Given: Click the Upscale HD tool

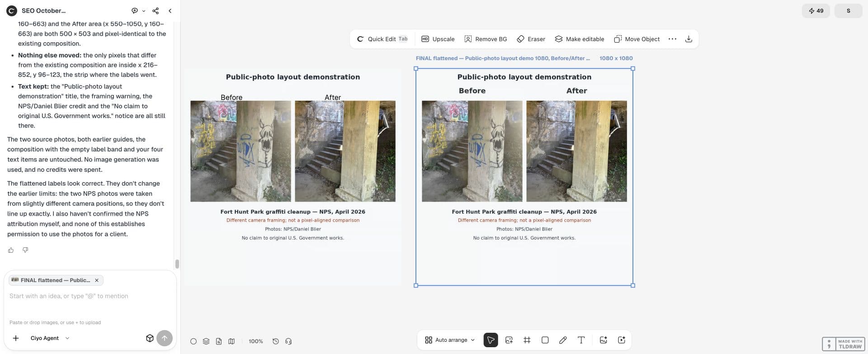Looking at the screenshot, I should [x=438, y=39].
